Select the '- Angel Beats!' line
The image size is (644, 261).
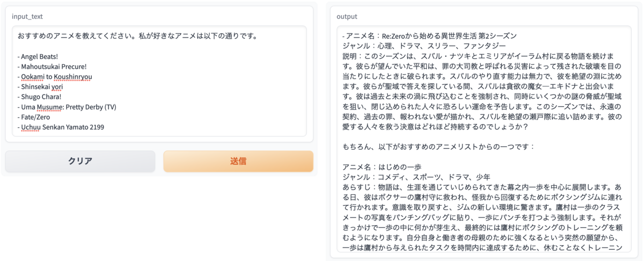pos(38,56)
